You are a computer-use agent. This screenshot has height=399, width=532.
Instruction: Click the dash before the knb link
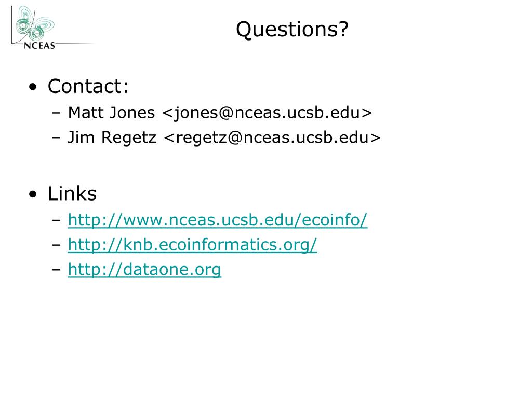click(56, 245)
